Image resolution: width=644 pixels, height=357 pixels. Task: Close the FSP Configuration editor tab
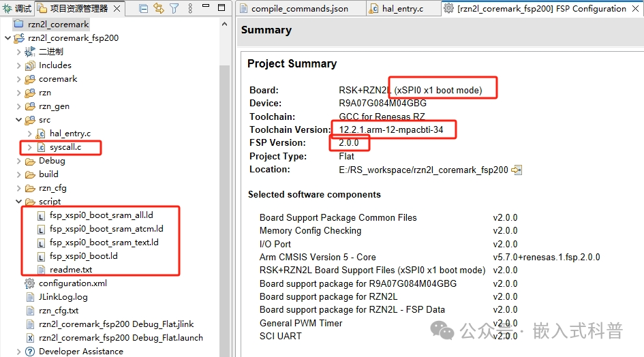pos(635,9)
